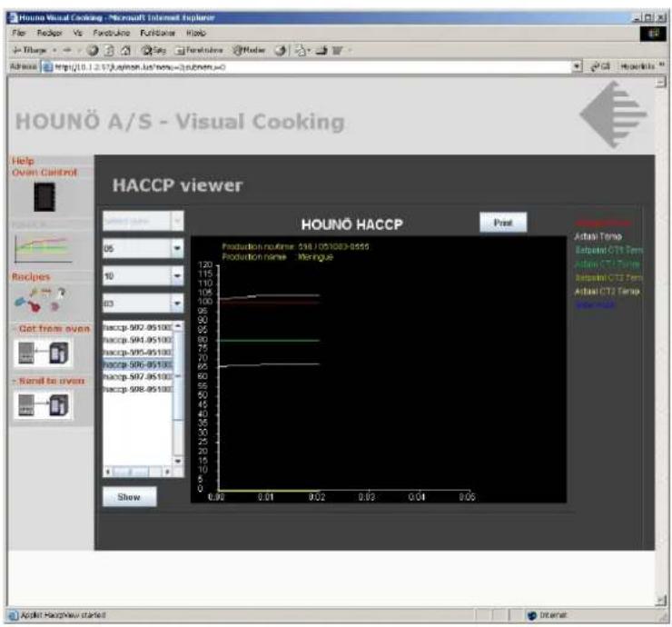Click the Mail toolbar icon
The height and width of the screenshot is (627, 672).
[x=301, y=51]
